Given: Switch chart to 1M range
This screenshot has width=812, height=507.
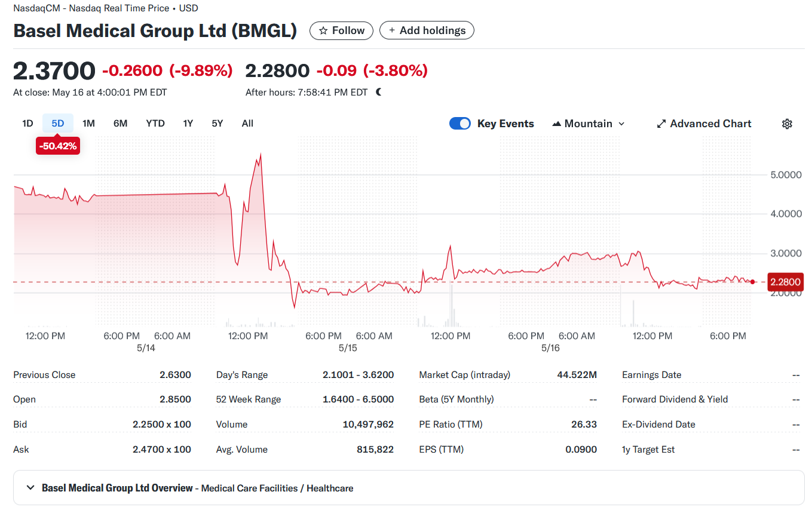Looking at the screenshot, I should pos(88,124).
